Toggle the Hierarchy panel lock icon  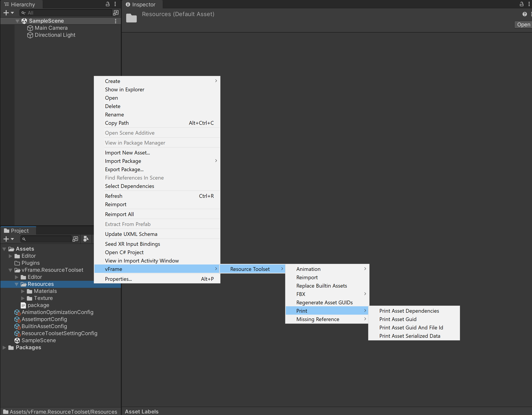click(x=107, y=4)
